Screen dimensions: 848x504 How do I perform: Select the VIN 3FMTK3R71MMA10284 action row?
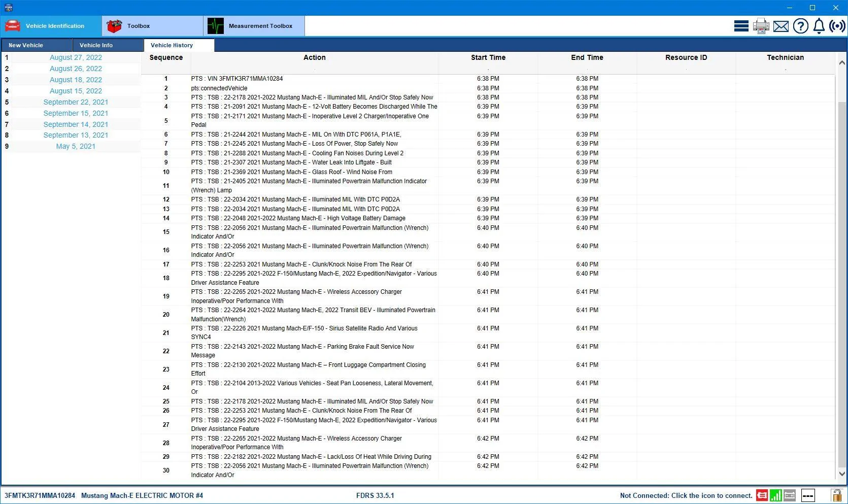[487, 79]
